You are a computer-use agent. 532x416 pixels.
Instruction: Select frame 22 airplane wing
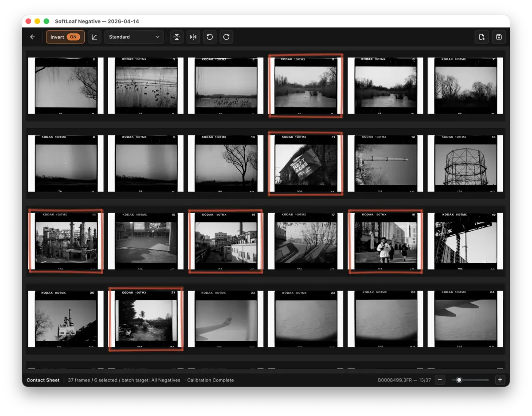point(226,319)
